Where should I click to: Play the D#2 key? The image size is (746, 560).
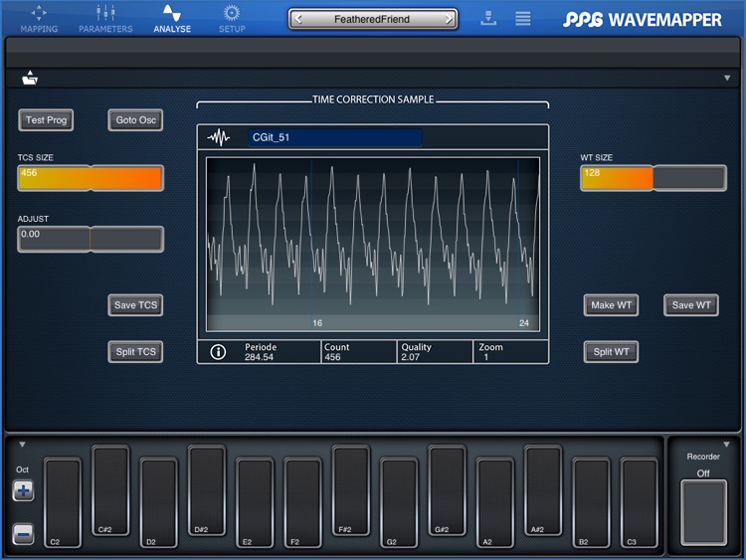[207, 490]
